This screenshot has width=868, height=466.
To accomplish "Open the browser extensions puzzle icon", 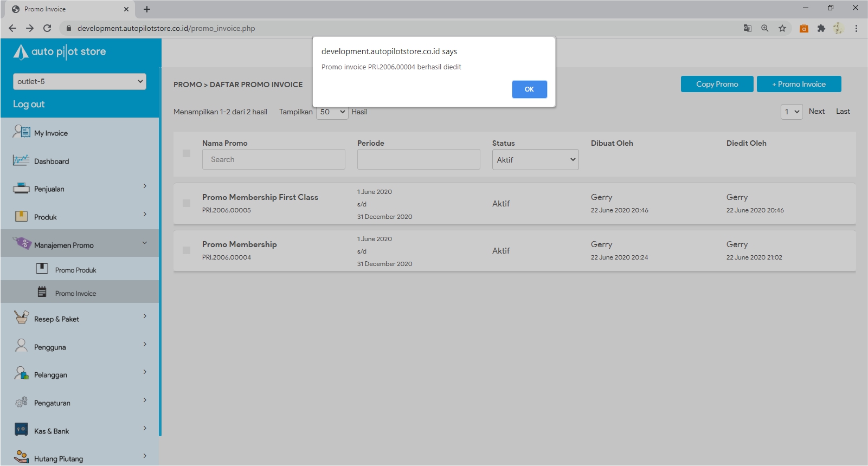I will click(821, 28).
